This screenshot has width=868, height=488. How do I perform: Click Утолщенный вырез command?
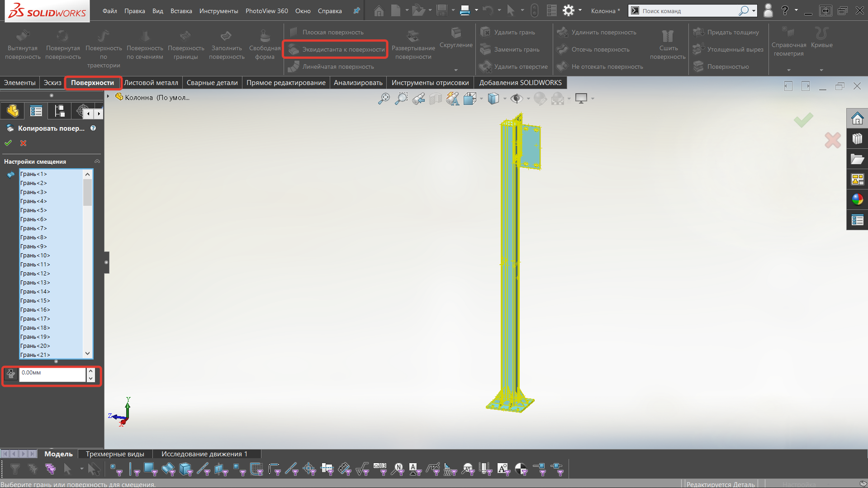point(729,49)
